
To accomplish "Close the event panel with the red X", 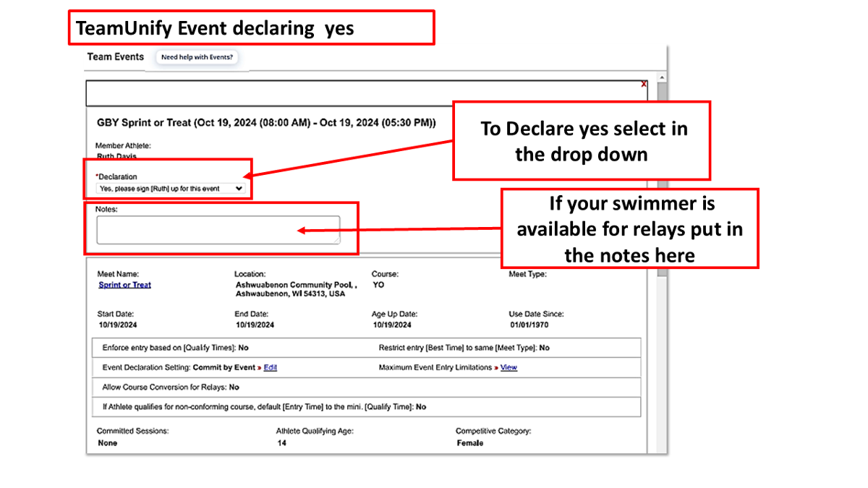I will (x=643, y=85).
